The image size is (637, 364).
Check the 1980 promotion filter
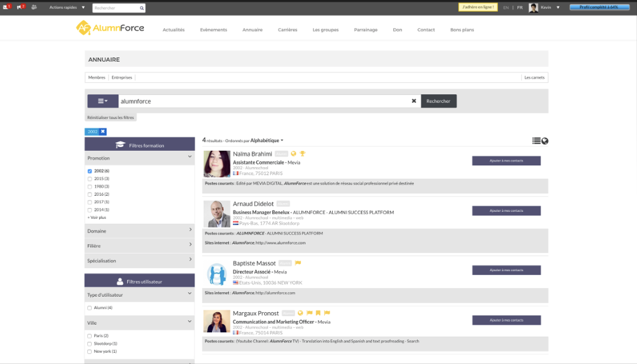pos(90,186)
